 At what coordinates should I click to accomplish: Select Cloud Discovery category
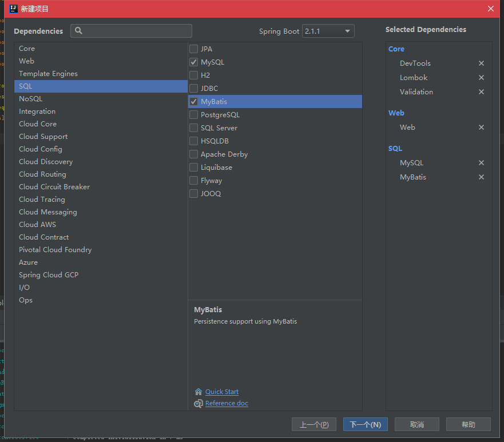(x=101, y=162)
